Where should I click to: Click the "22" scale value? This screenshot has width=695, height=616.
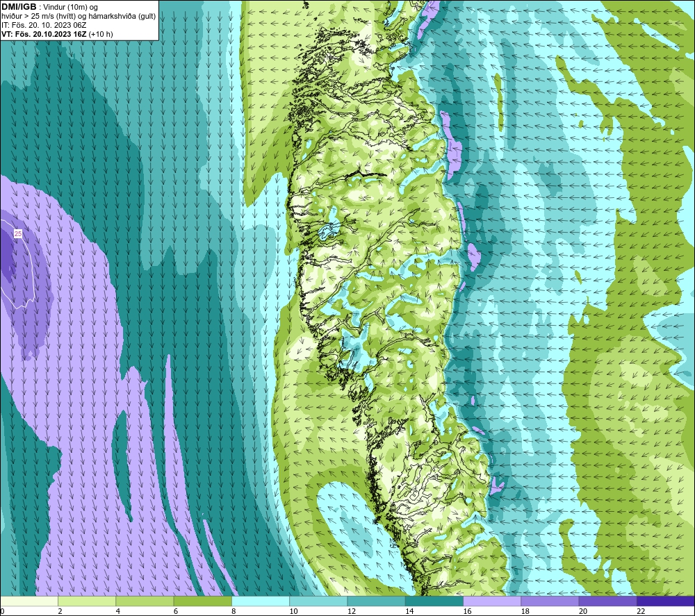[641, 611]
